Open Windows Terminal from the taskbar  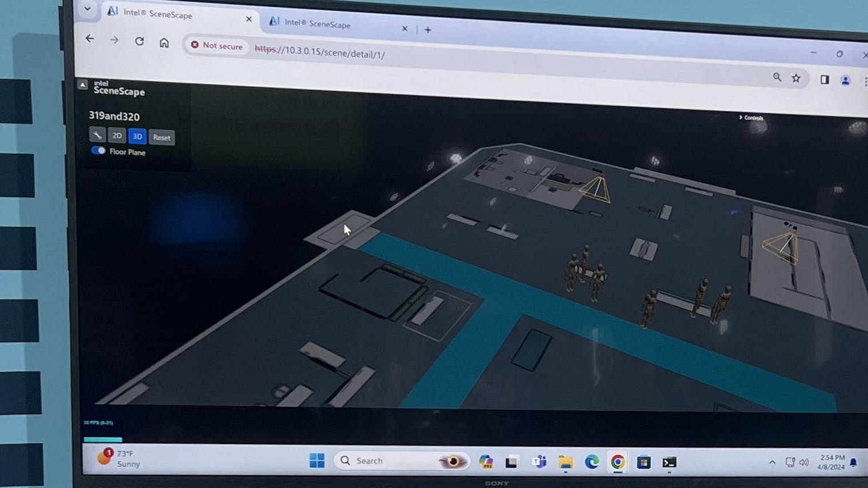pos(668,462)
